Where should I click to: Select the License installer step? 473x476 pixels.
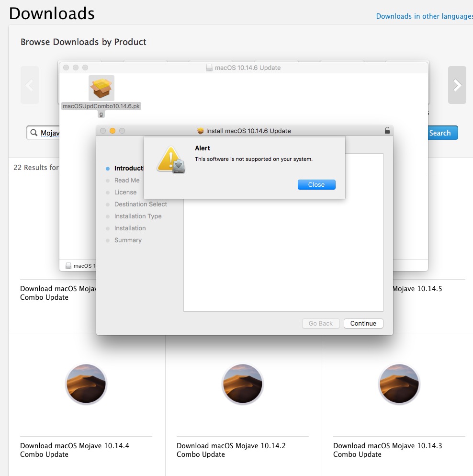coord(125,192)
